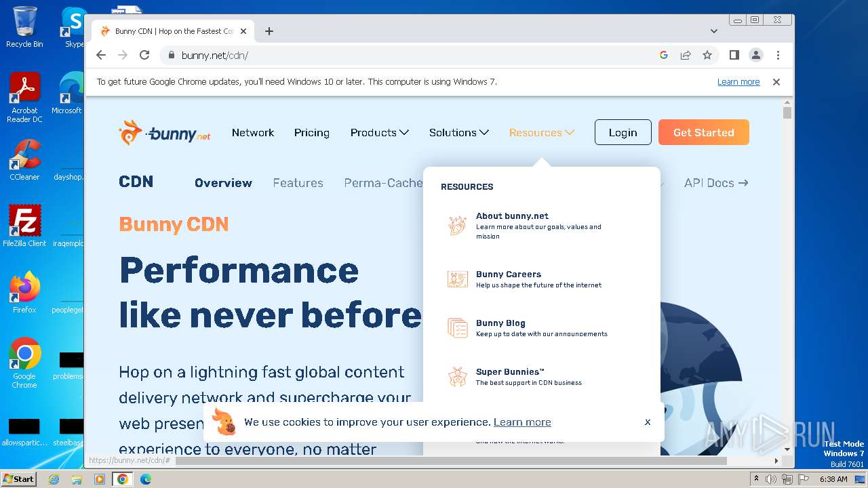Open Chrome three-dot menu
This screenshot has height=488, width=868.
[x=778, y=56]
